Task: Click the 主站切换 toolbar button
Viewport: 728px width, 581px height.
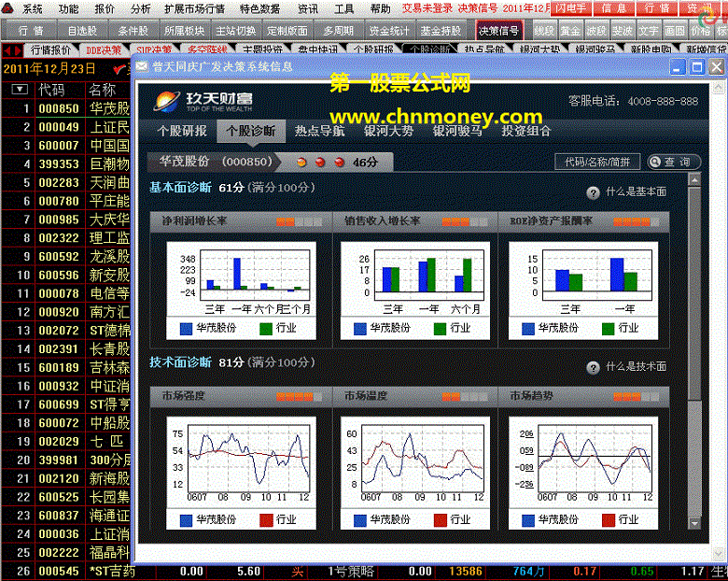Action: click(235, 31)
